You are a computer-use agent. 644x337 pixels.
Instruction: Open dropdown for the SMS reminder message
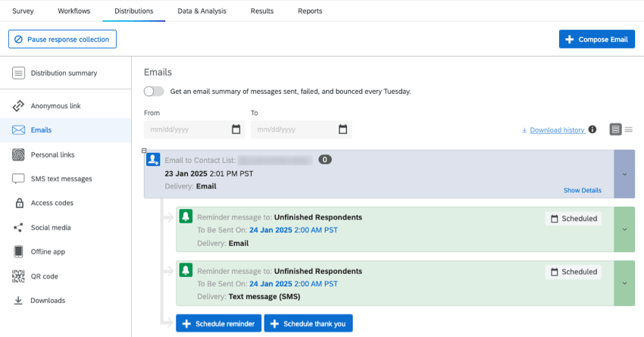click(624, 283)
